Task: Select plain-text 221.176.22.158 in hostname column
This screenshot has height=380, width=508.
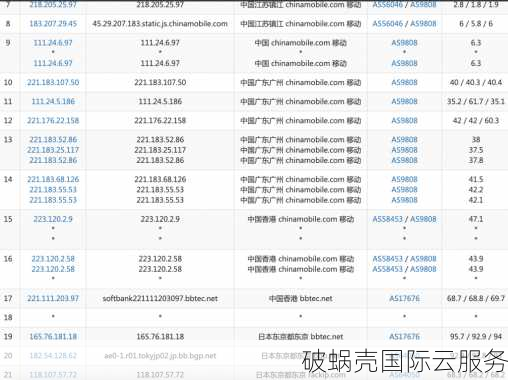Action: click(x=160, y=121)
